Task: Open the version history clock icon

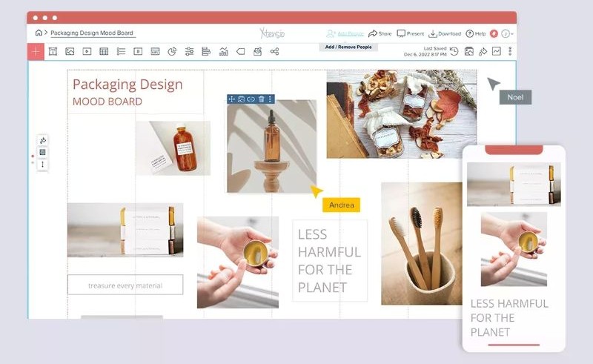Action: pyautogui.click(x=454, y=51)
